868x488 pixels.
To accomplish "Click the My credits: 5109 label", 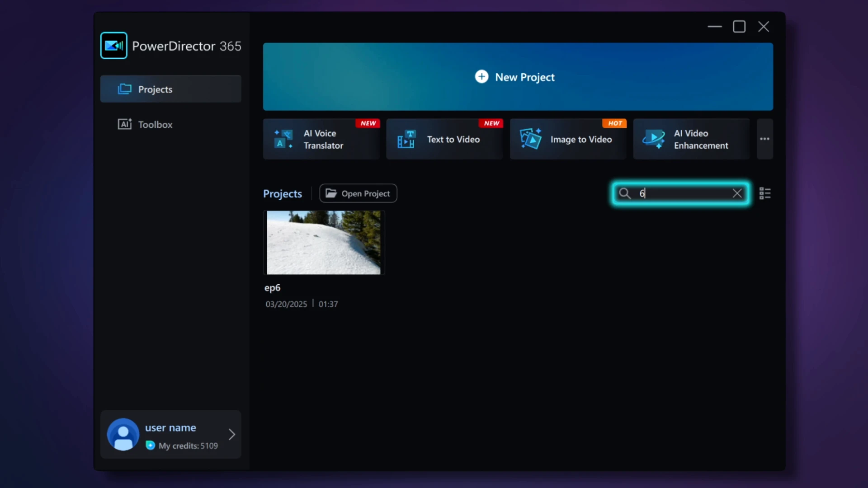I will pyautogui.click(x=188, y=446).
